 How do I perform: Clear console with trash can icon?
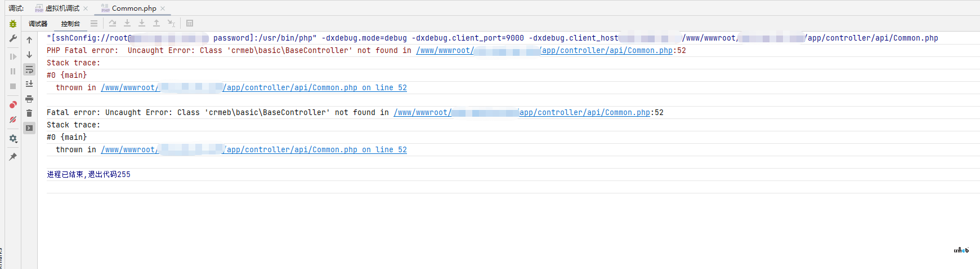29,113
